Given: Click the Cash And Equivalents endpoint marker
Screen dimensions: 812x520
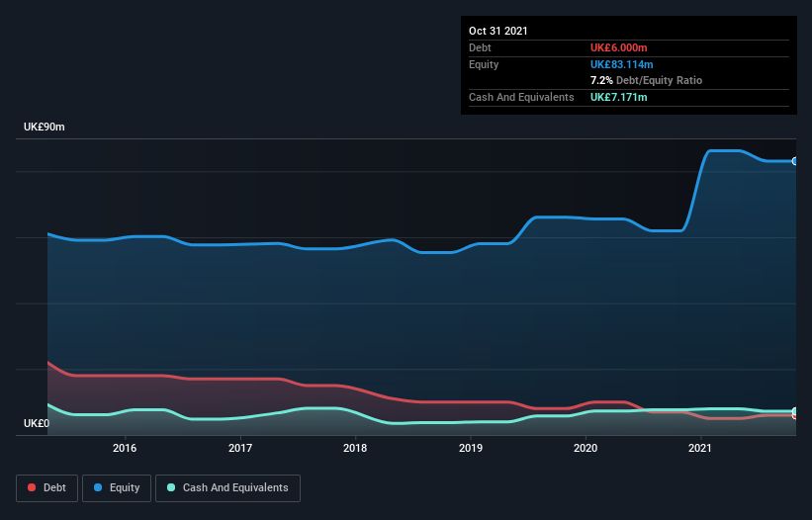Looking at the screenshot, I should coord(795,411).
